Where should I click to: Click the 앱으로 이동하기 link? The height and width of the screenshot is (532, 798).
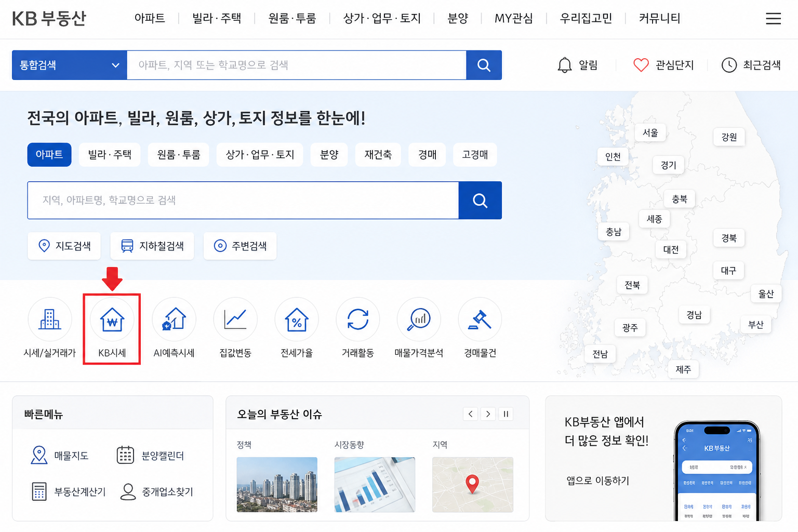point(598,481)
